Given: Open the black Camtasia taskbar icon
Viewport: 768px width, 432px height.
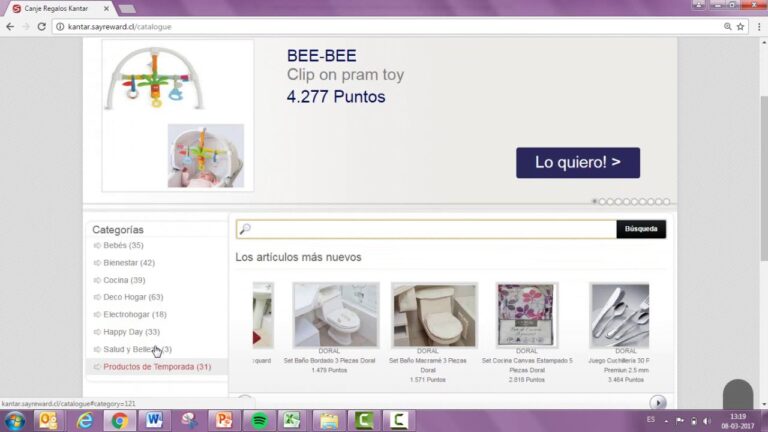Looking at the screenshot, I should tap(399, 421).
